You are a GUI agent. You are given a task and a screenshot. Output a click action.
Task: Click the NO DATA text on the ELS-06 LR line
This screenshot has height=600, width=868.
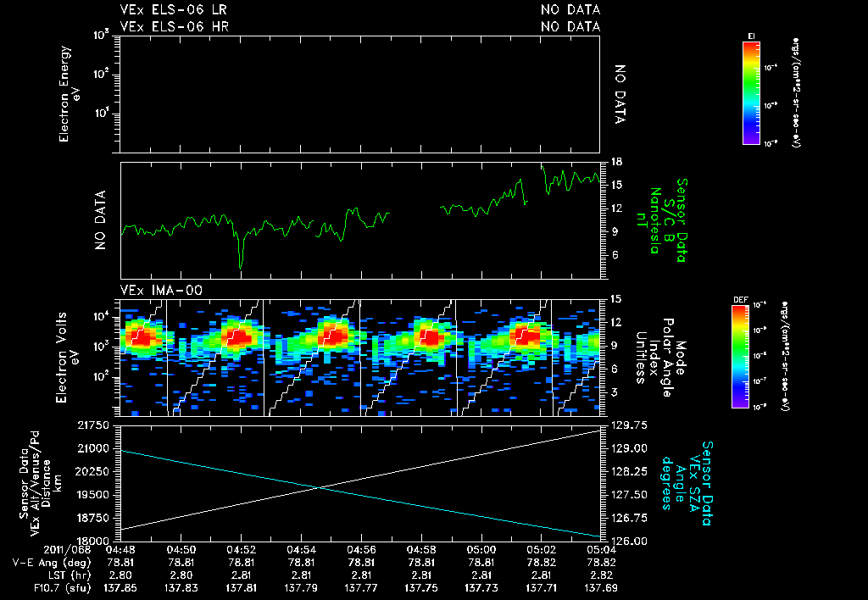click(570, 10)
